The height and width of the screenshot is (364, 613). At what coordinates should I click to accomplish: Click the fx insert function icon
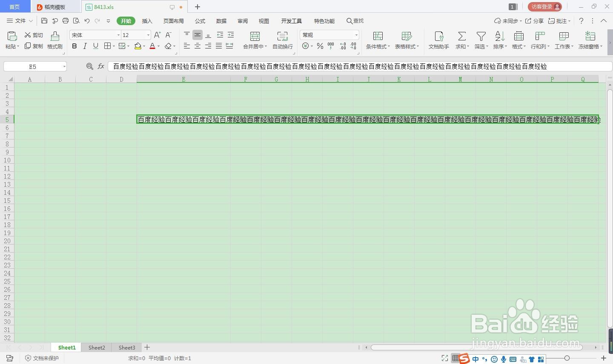coord(101,66)
